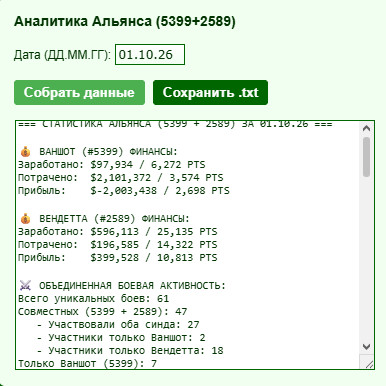This screenshot has width=386, height=386.
Task: Click the line Всего уникальных боев: 61
Action: (x=94, y=298)
